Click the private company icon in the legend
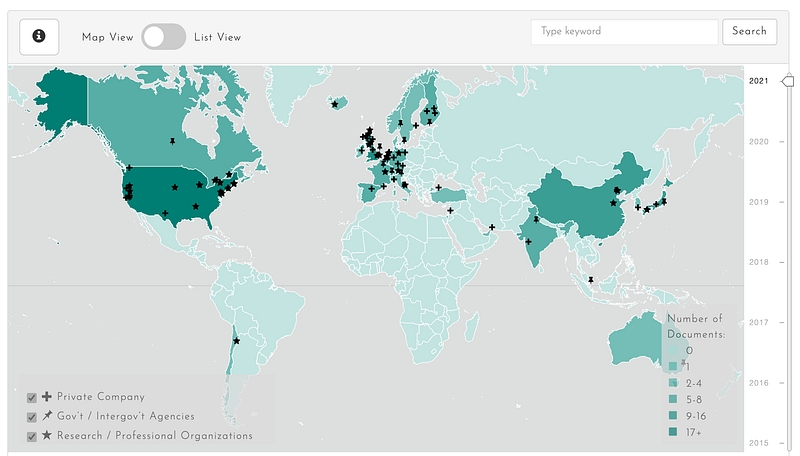Screen dimensions: 800x456 47,397
